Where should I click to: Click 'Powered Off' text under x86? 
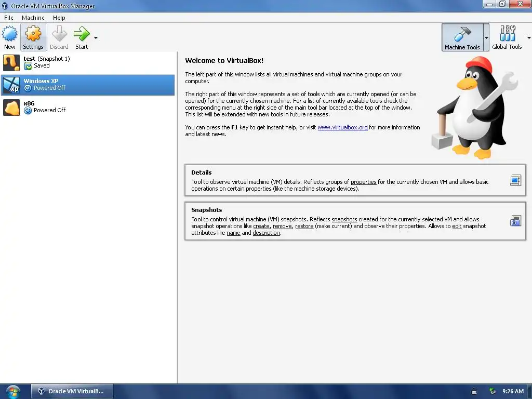point(49,110)
